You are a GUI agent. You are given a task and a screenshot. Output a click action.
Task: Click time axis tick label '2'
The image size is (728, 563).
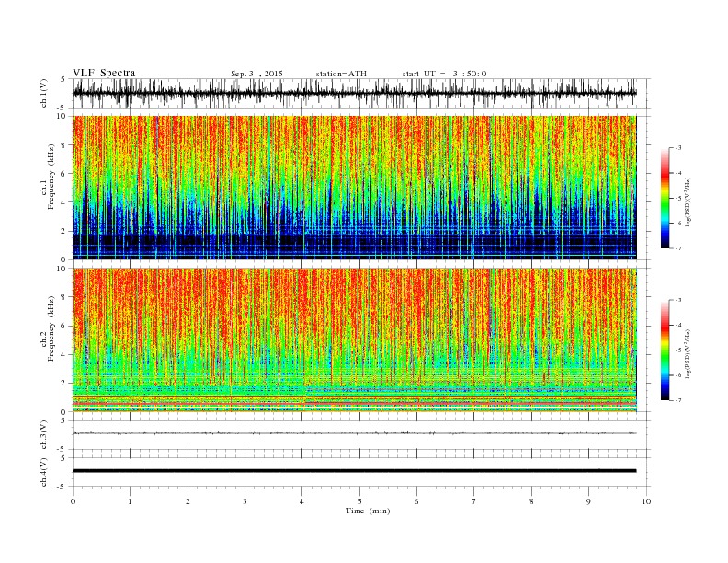tap(188, 501)
